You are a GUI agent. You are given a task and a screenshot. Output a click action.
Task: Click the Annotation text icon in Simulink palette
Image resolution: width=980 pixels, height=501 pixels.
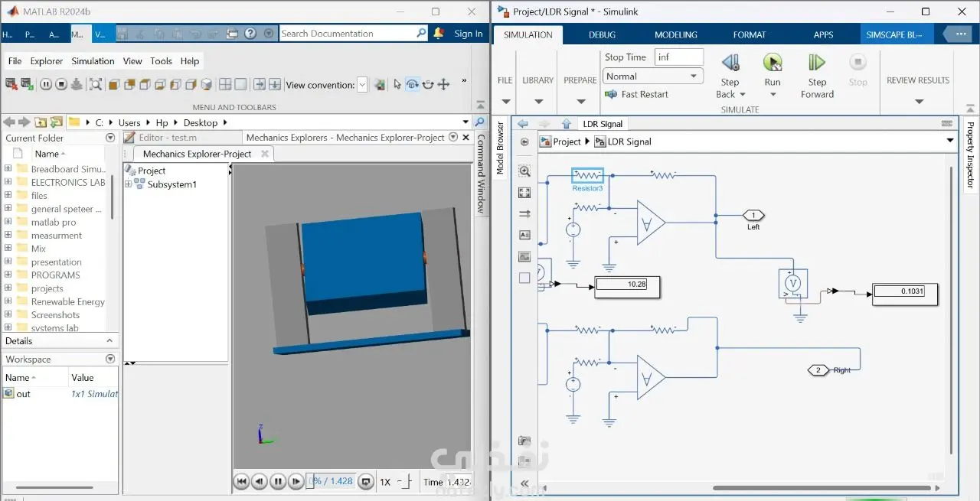coord(524,236)
